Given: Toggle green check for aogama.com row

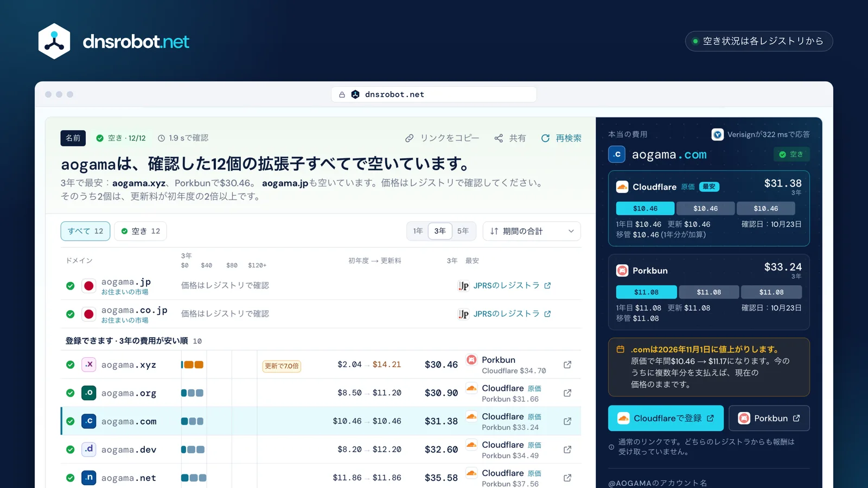Looking at the screenshot, I should pos(71,421).
